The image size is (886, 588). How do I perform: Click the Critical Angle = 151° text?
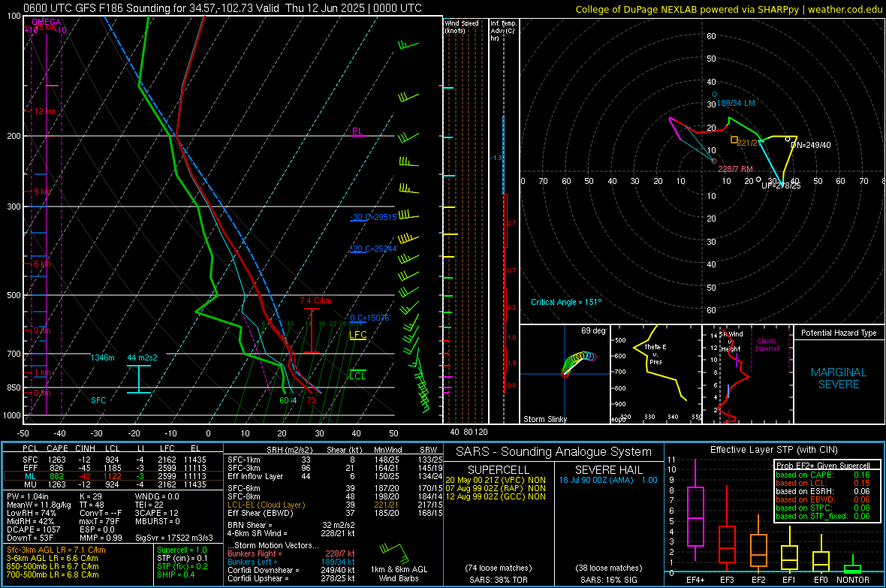click(x=566, y=303)
